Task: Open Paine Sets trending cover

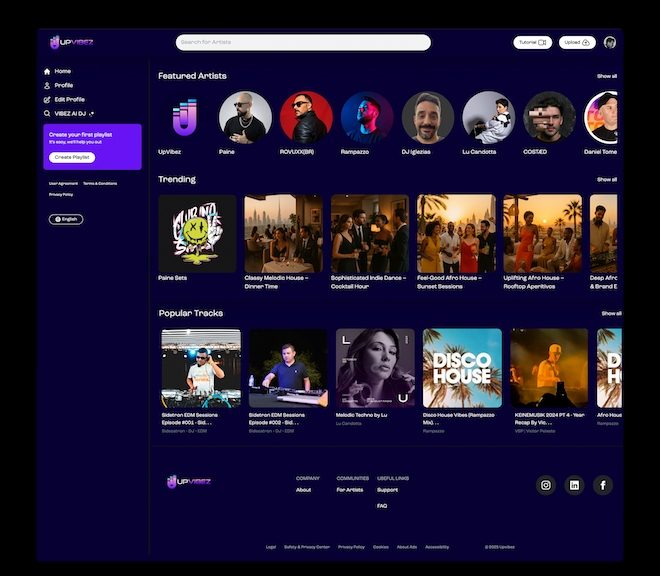Action: click(x=197, y=234)
